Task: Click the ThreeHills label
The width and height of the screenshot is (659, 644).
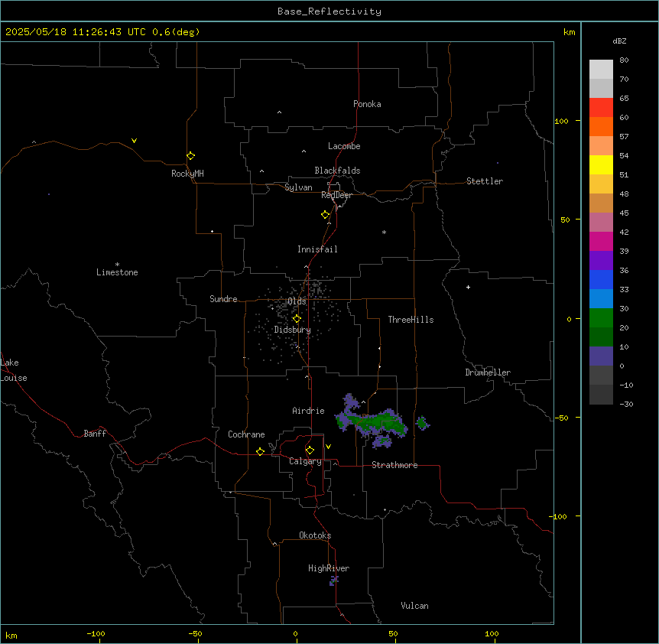Action: tap(411, 320)
